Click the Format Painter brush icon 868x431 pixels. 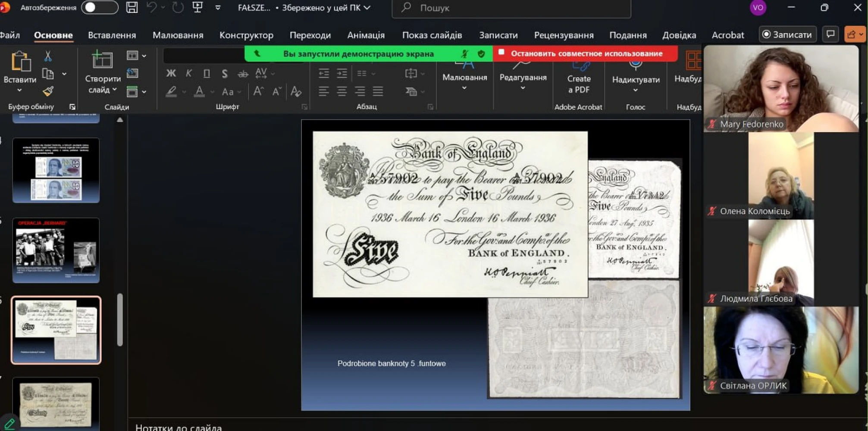click(48, 91)
